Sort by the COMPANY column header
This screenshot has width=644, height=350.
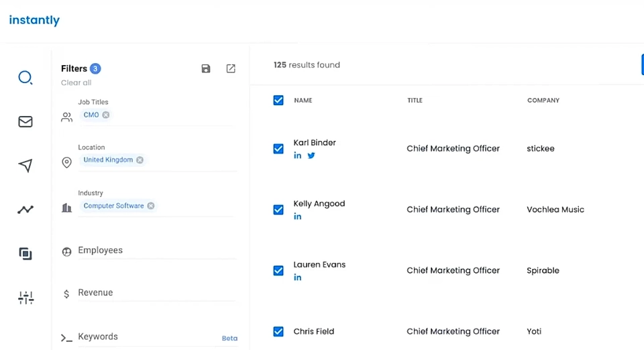point(543,100)
